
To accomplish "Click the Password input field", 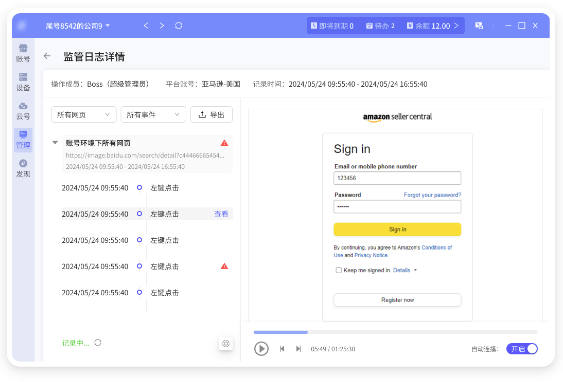I will pos(397,206).
